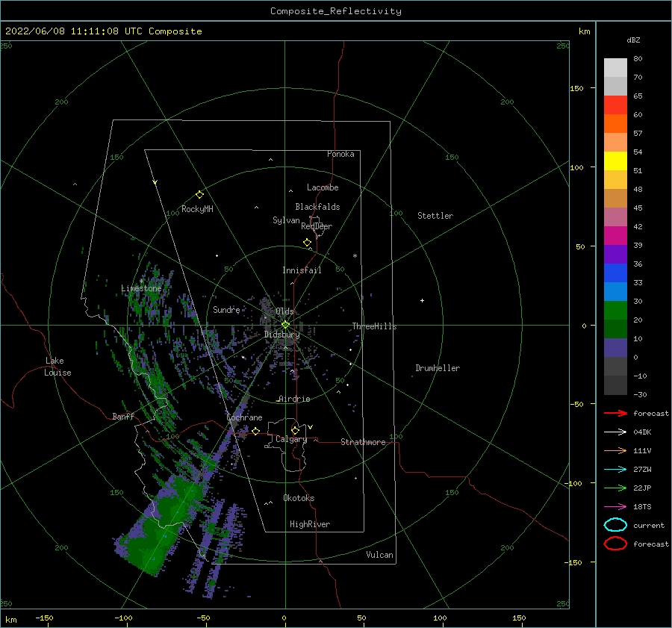Click the Strathmore town label
Viewport: 672px width, 628px height.
click(363, 442)
